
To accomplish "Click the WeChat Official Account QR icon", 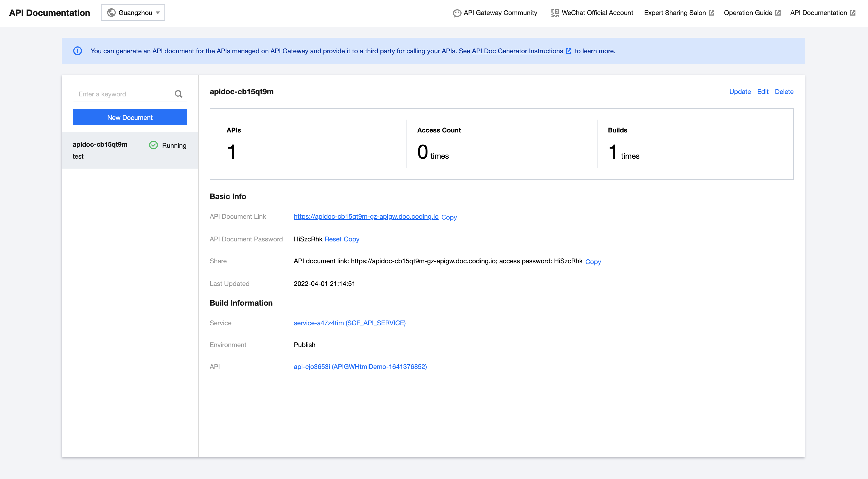I will click(x=555, y=13).
